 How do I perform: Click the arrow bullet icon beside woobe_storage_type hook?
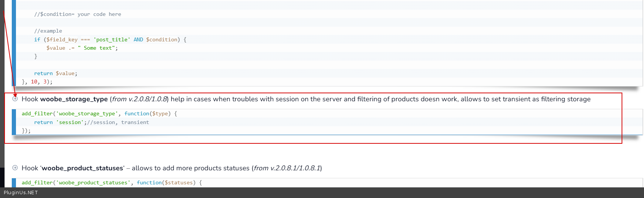click(x=15, y=99)
